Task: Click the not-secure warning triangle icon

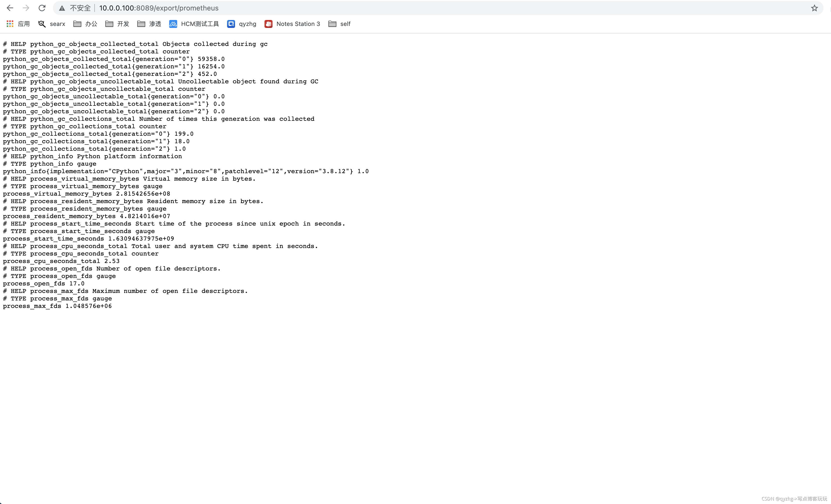Action: pyautogui.click(x=62, y=8)
